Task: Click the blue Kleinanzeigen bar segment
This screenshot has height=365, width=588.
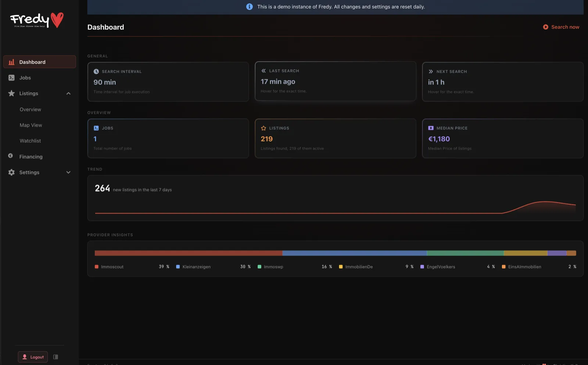Action: coord(355,253)
